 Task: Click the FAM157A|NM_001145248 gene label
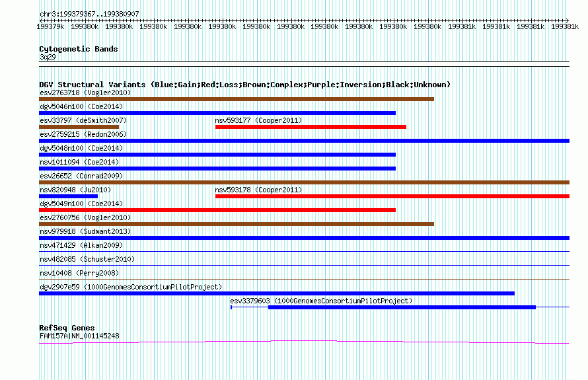79,336
